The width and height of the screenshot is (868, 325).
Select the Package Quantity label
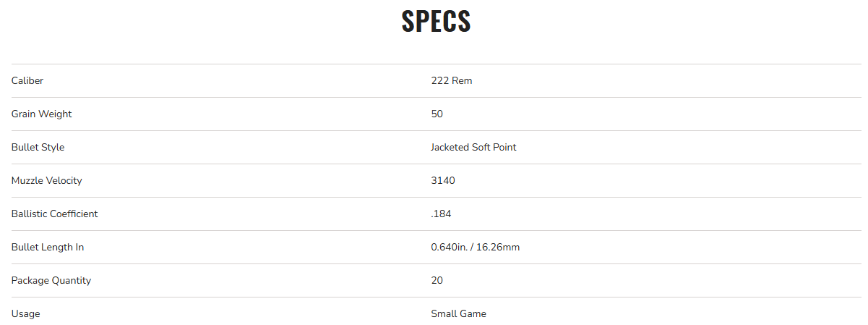[x=51, y=280]
